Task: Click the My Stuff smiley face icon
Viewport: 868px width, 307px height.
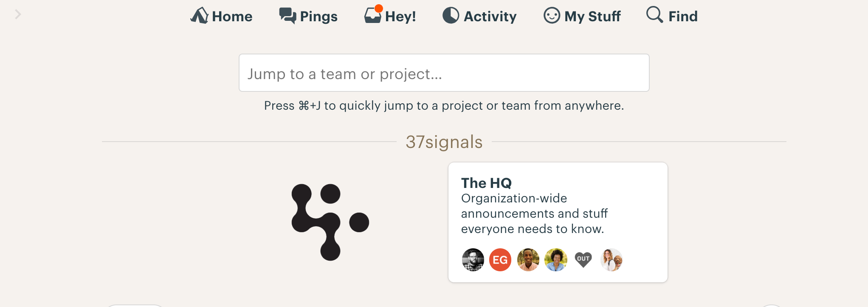Action: pyautogui.click(x=551, y=16)
